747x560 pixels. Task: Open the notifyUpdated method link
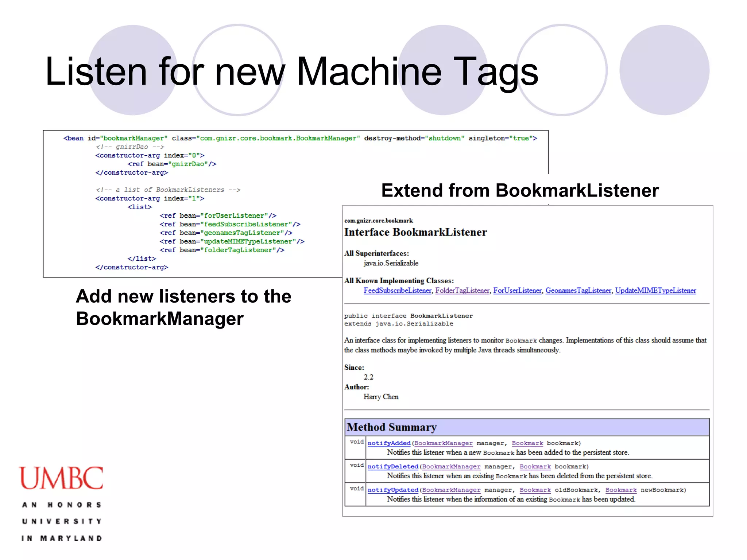(393, 490)
